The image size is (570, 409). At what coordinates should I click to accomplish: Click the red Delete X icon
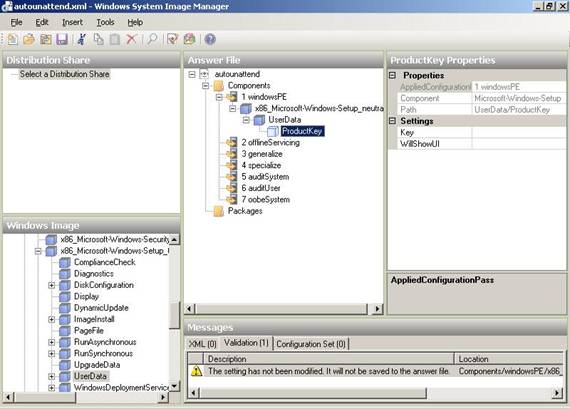[x=131, y=39]
